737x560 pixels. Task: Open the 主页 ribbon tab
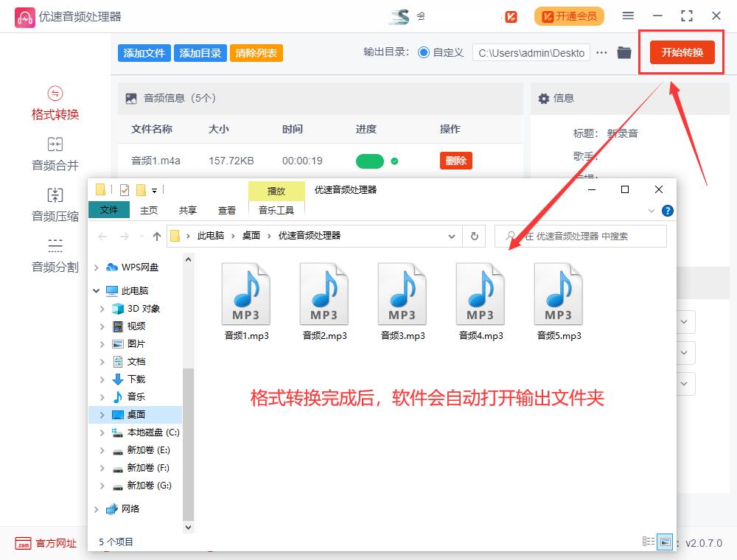click(149, 211)
